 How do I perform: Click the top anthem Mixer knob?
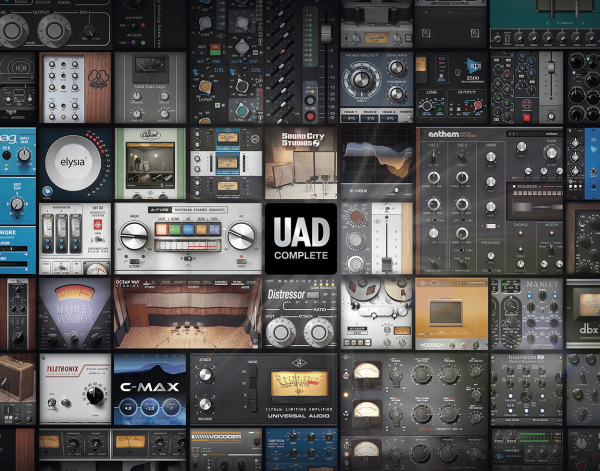pyautogui.click(x=491, y=156)
